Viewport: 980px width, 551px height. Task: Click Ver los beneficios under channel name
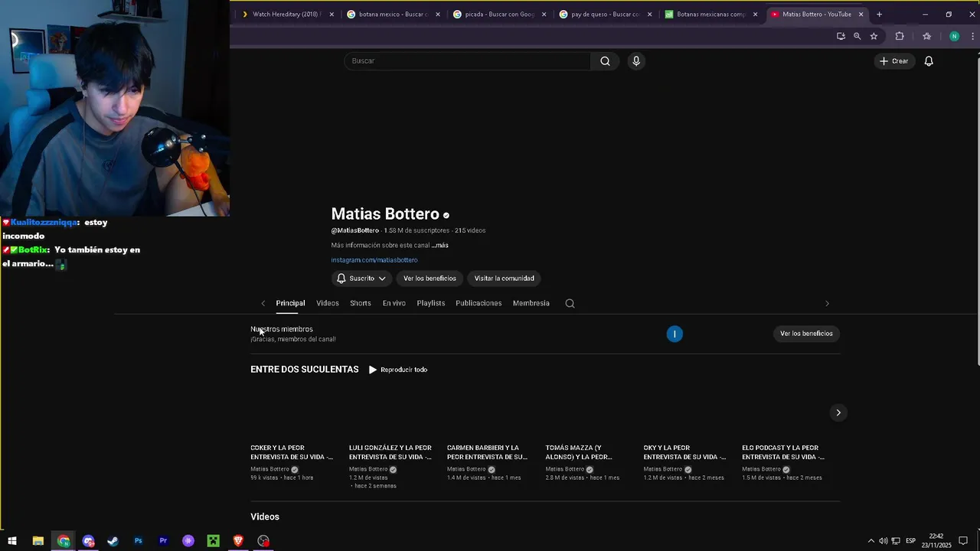pos(430,279)
